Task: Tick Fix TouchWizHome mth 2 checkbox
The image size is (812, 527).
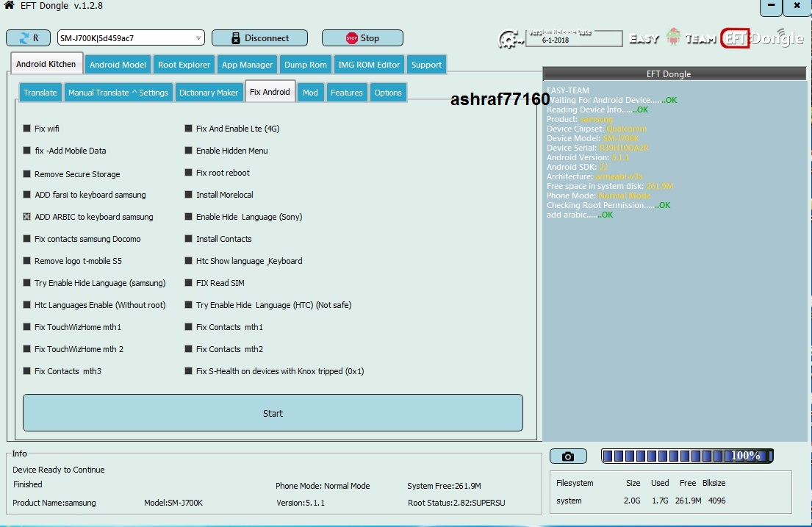Action: [x=27, y=348]
